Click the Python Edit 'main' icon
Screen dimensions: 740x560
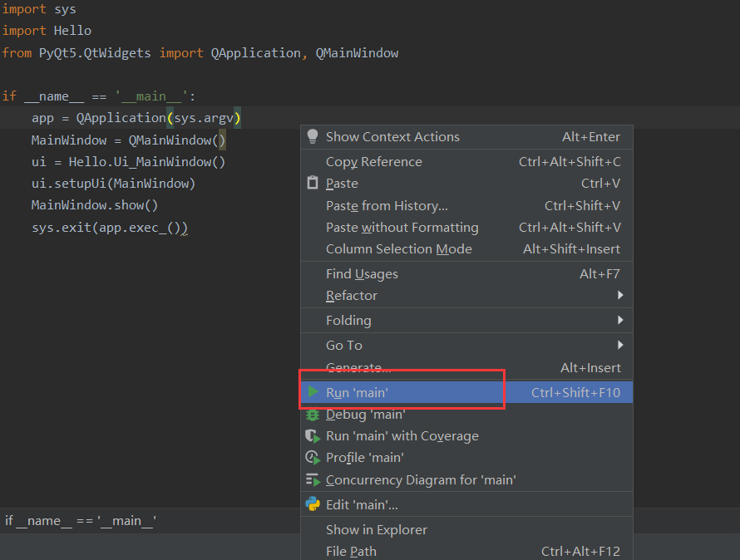coord(313,504)
